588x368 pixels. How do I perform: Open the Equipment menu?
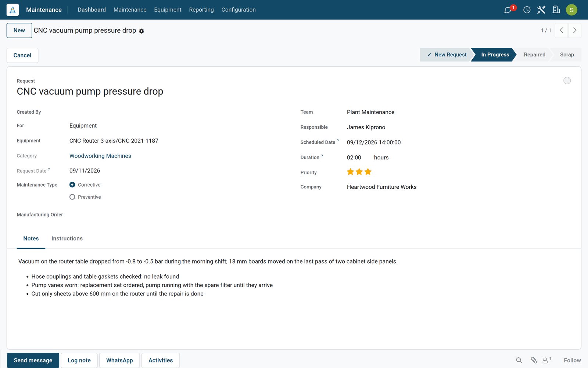168,10
